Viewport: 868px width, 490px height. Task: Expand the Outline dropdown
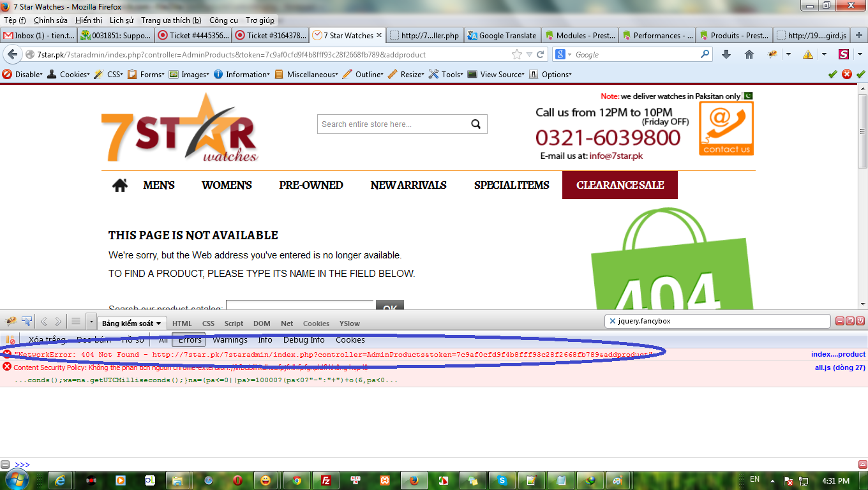pos(364,75)
